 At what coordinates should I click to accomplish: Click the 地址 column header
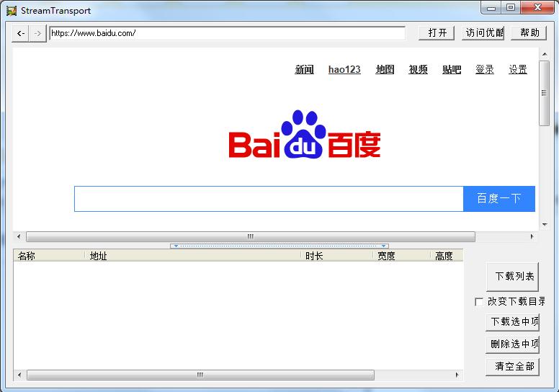tap(193, 256)
